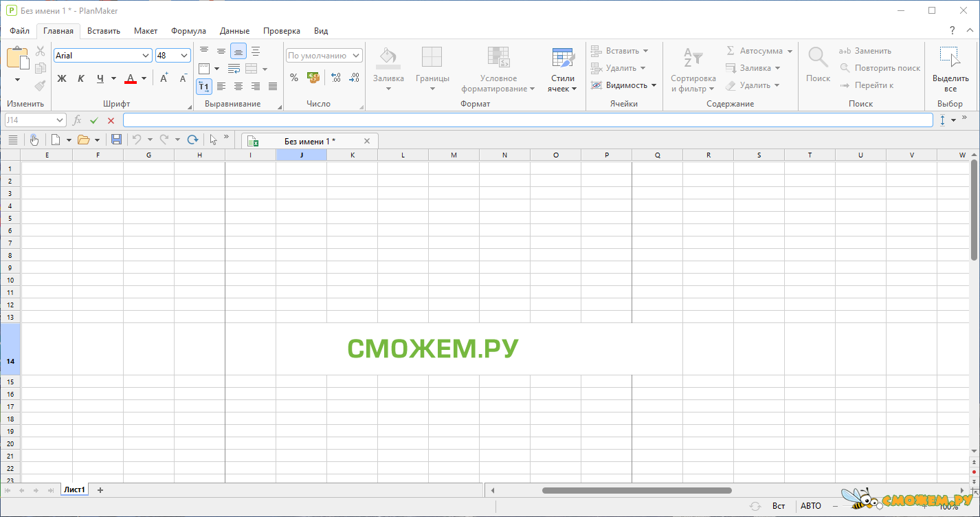Click the Границы borders button
This screenshot has width=980, height=517.
tap(432, 69)
